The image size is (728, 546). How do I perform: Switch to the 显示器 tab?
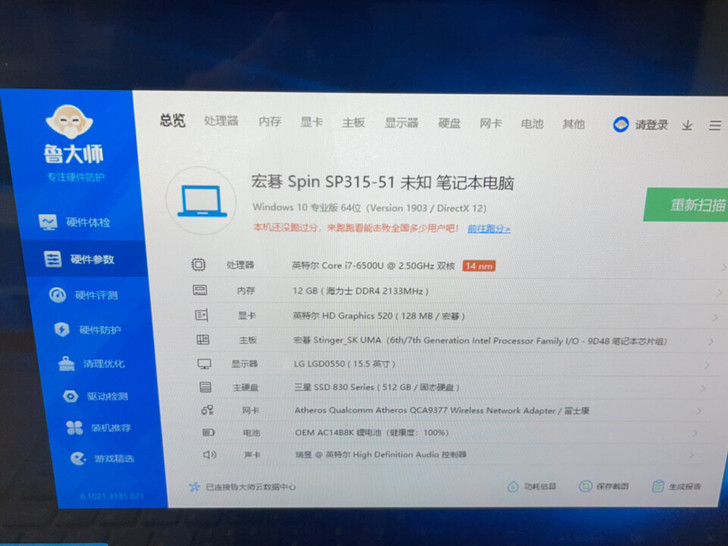[401, 123]
